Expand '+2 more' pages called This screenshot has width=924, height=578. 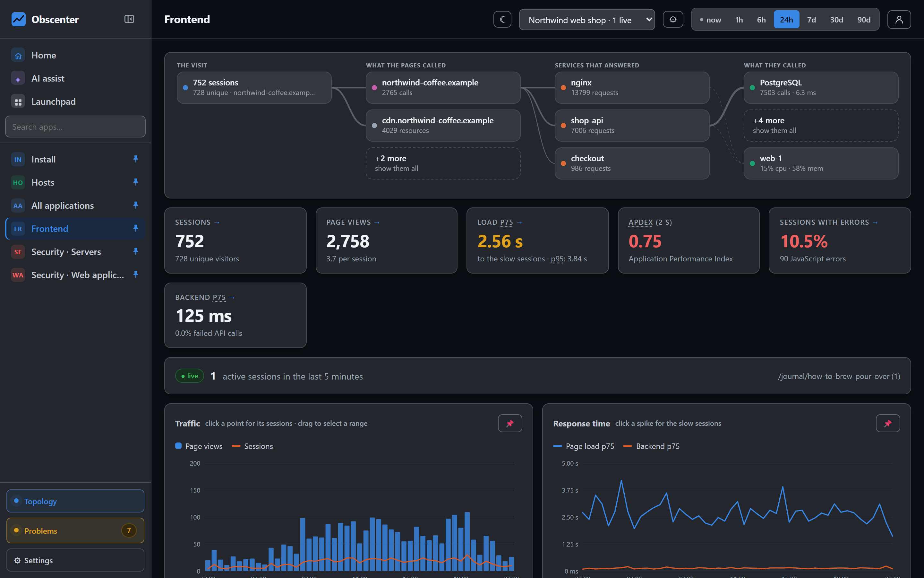coord(443,163)
